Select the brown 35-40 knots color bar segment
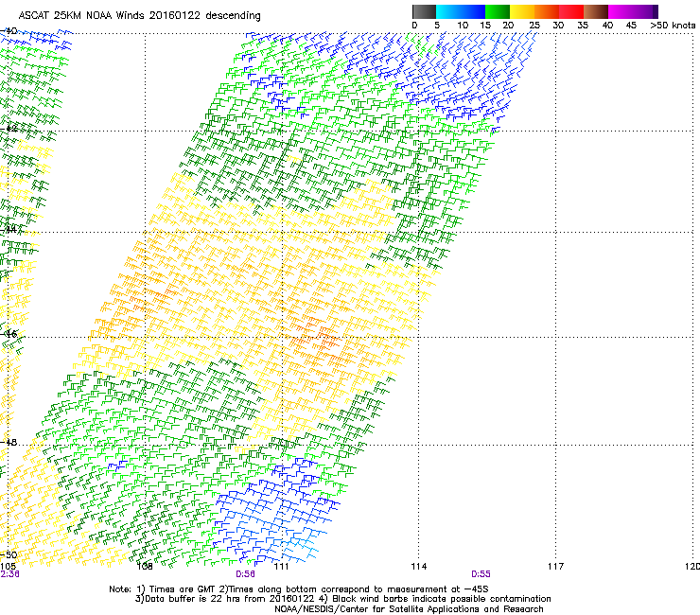 point(596,11)
